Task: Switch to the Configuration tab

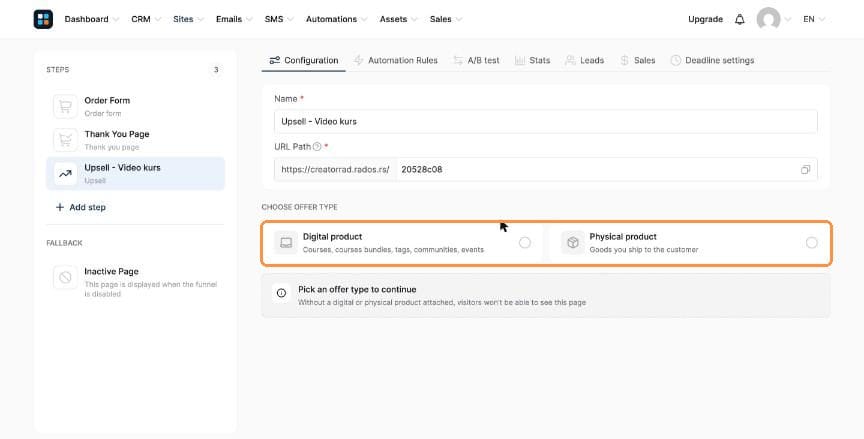Action: [x=304, y=61]
